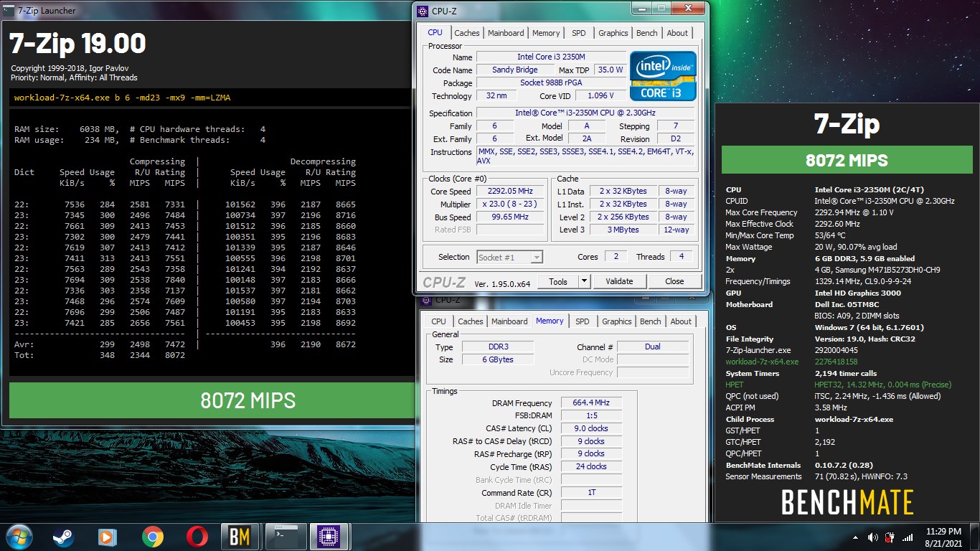Click the Name field showing Intel Core i3 2350M
The height and width of the screenshot is (551, 980).
pyautogui.click(x=550, y=57)
